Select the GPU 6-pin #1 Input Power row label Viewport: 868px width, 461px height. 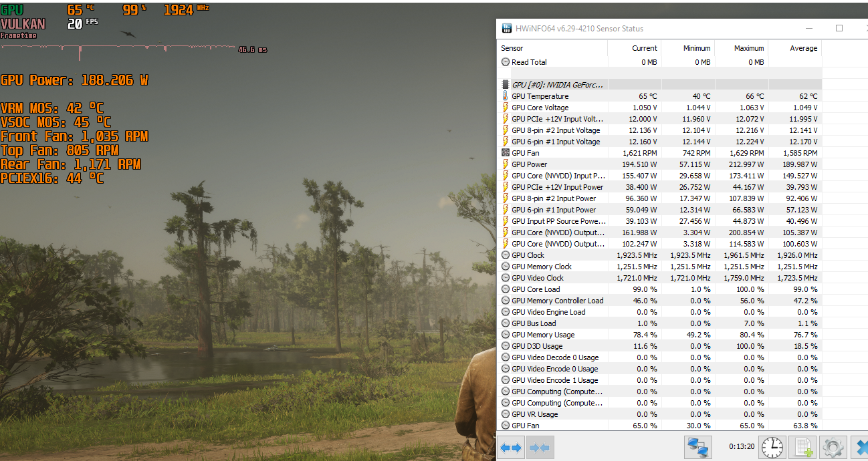coord(554,210)
